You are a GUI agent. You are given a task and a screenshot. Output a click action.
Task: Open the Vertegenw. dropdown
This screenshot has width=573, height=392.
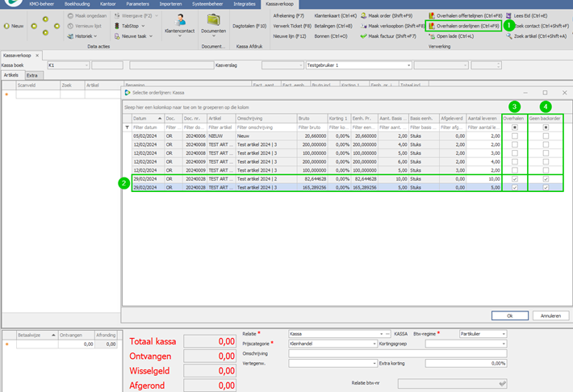[x=374, y=364]
